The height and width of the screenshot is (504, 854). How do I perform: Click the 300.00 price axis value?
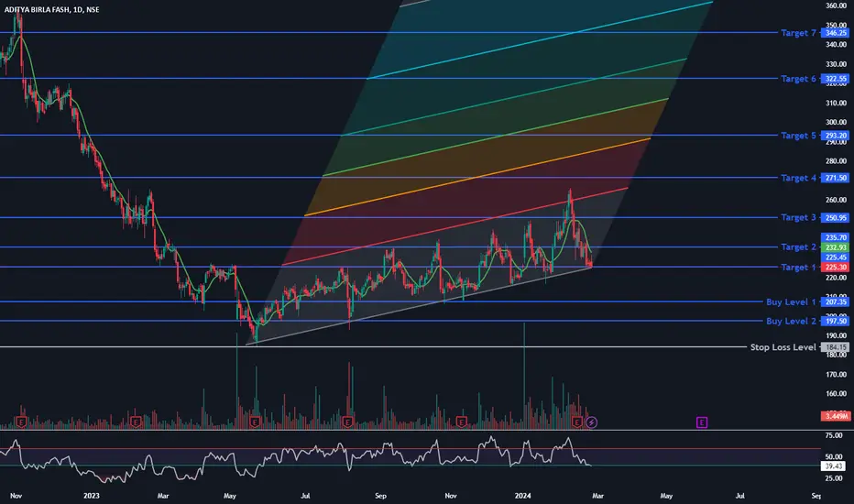pyautogui.click(x=836, y=122)
